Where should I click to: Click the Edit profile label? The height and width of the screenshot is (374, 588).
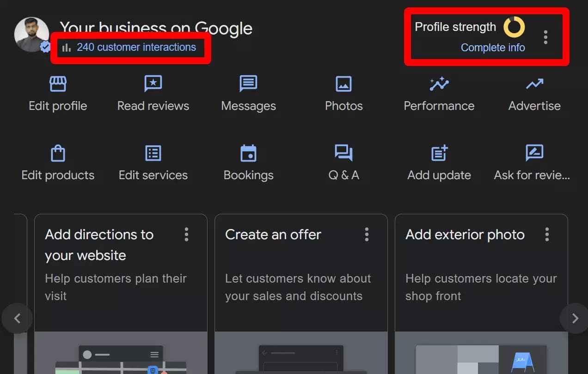click(58, 106)
